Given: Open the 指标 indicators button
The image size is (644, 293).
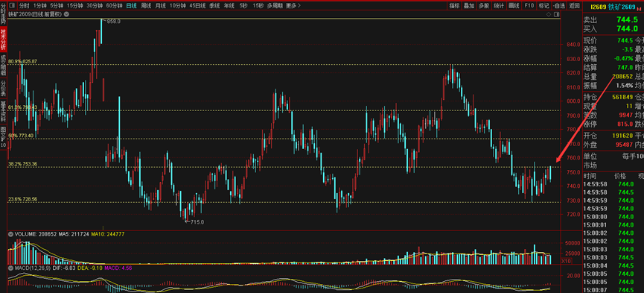Looking at the screenshot, I should [454, 6].
